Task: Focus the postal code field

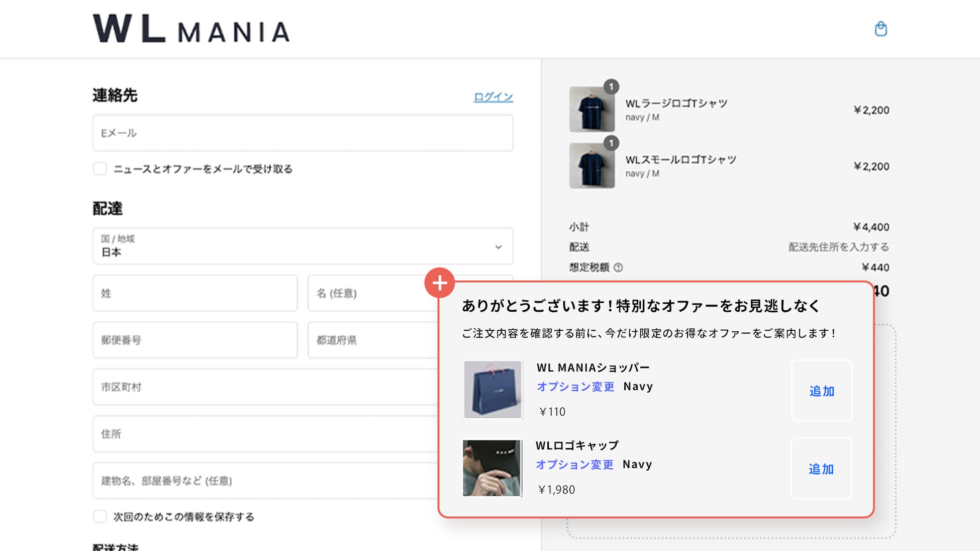Action: coord(195,340)
